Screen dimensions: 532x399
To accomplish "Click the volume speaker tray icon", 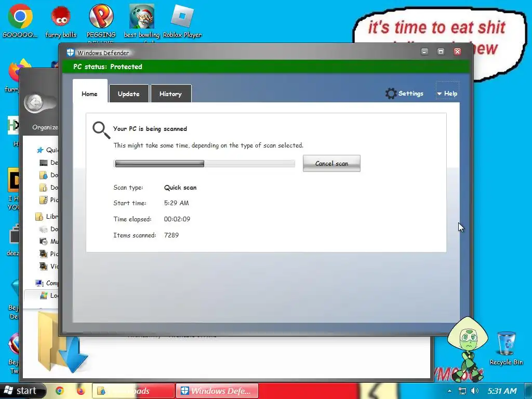I will point(475,391).
